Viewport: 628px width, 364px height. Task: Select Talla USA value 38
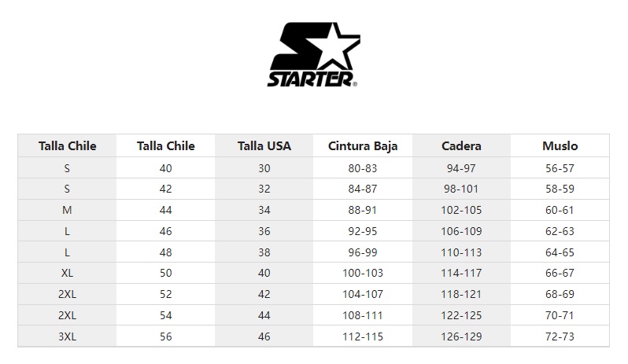click(264, 252)
